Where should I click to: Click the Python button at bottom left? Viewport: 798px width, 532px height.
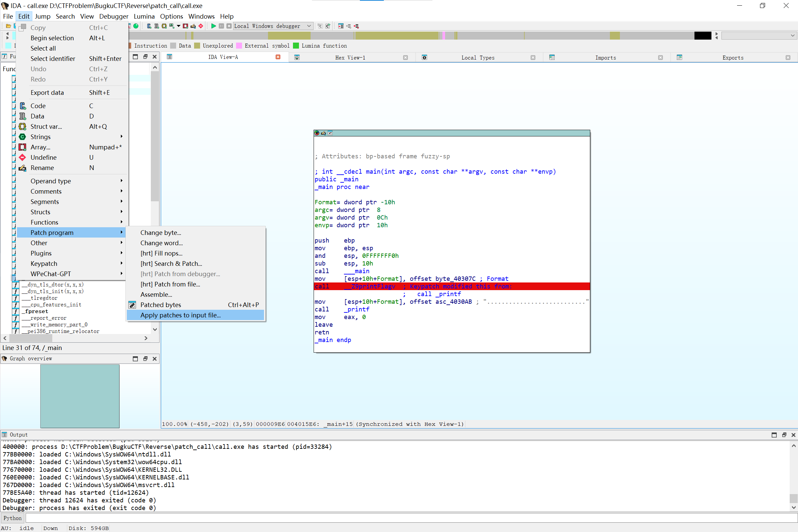tap(12, 518)
